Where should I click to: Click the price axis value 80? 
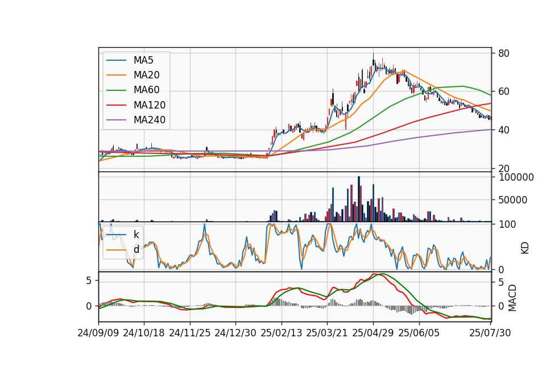pos(504,53)
